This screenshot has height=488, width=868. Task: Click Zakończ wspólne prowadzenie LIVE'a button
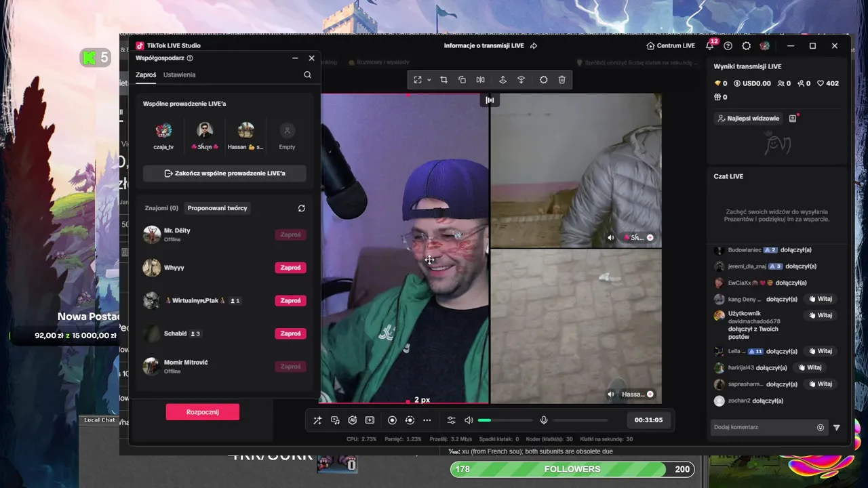[224, 174]
